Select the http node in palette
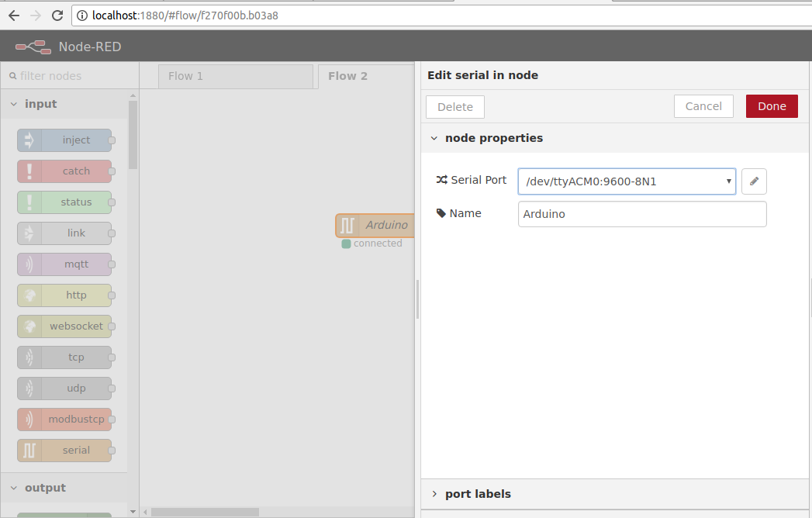 click(64, 295)
